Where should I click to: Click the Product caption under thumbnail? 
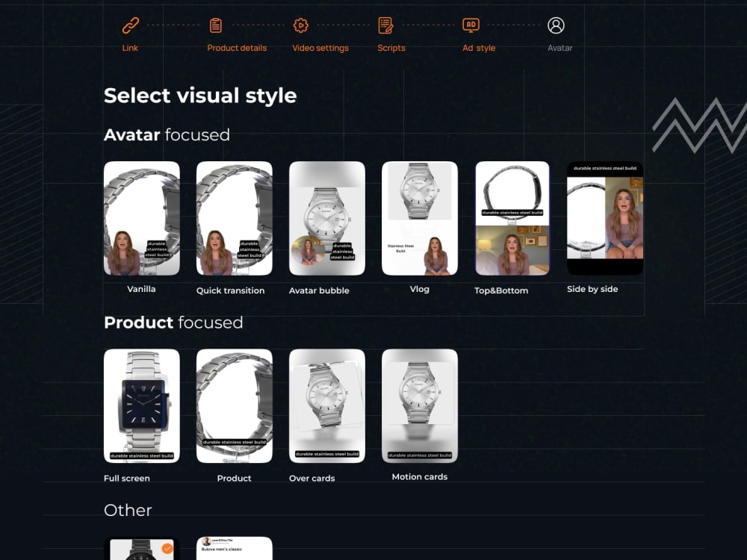click(234, 478)
